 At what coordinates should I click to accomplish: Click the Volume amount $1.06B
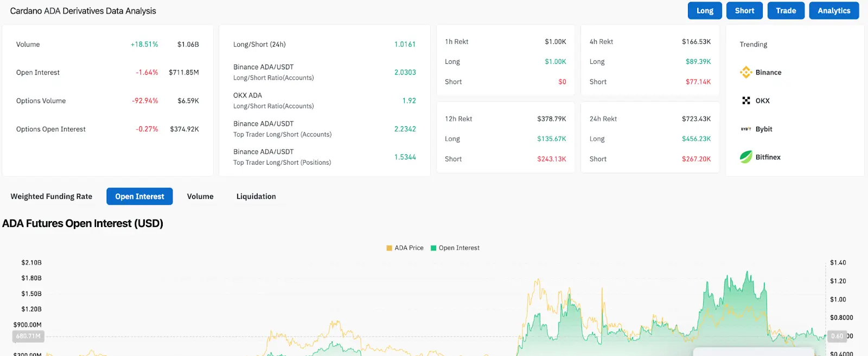coord(188,44)
